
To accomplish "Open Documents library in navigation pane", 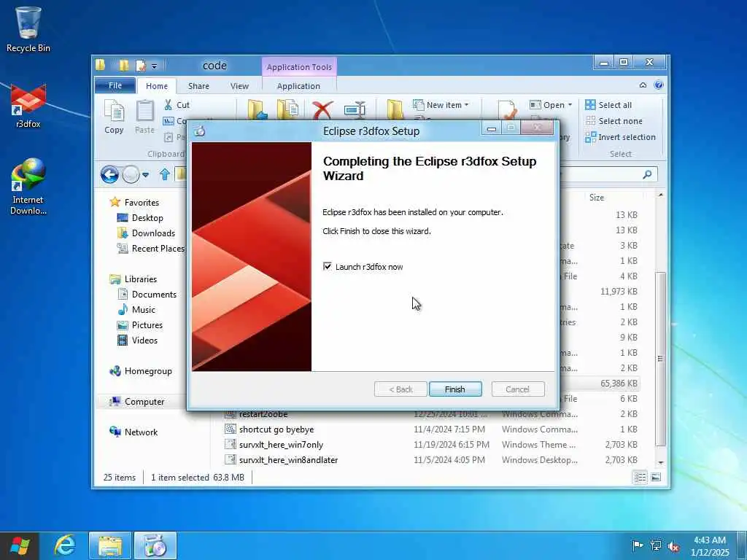I will click(154, 295).
